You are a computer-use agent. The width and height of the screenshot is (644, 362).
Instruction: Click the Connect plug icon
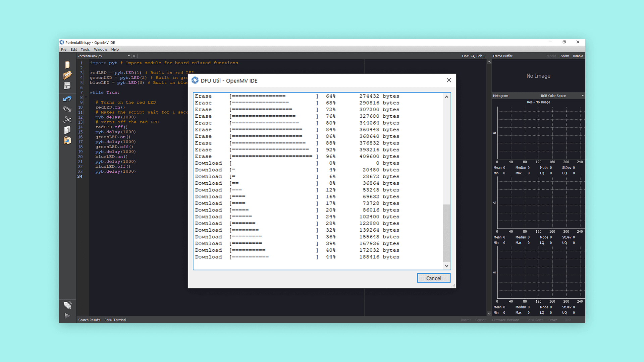67,305
